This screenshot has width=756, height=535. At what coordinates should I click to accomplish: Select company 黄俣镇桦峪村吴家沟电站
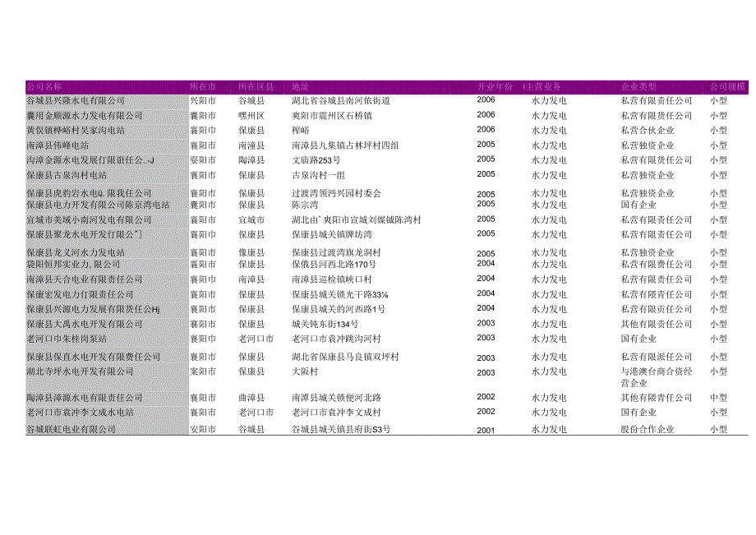point(76,130)
